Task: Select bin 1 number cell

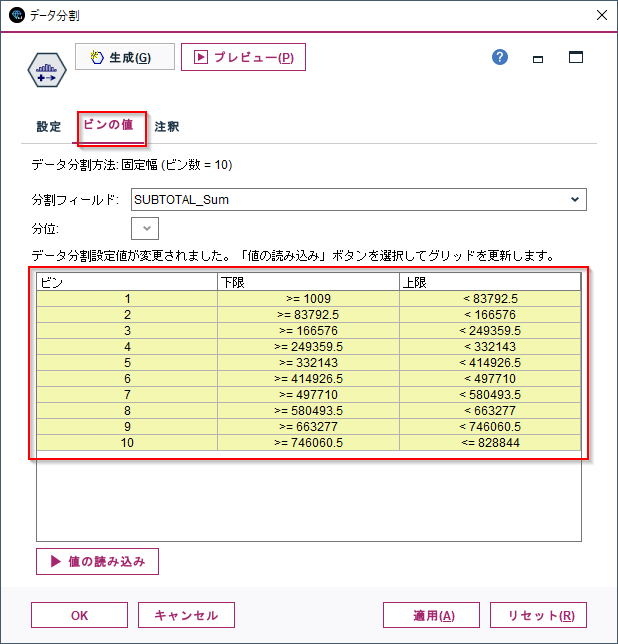Action: (x=127, y=299)
